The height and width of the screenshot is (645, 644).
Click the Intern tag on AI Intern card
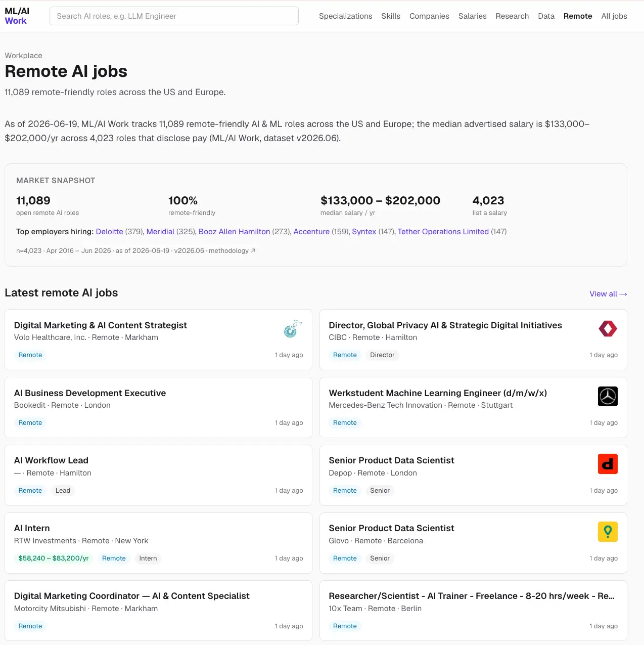(x=148, y=558)
